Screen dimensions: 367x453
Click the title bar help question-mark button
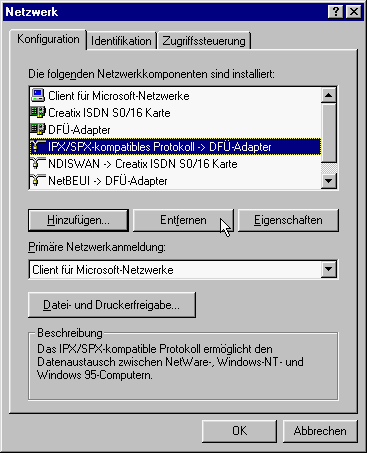coord(336,12)
